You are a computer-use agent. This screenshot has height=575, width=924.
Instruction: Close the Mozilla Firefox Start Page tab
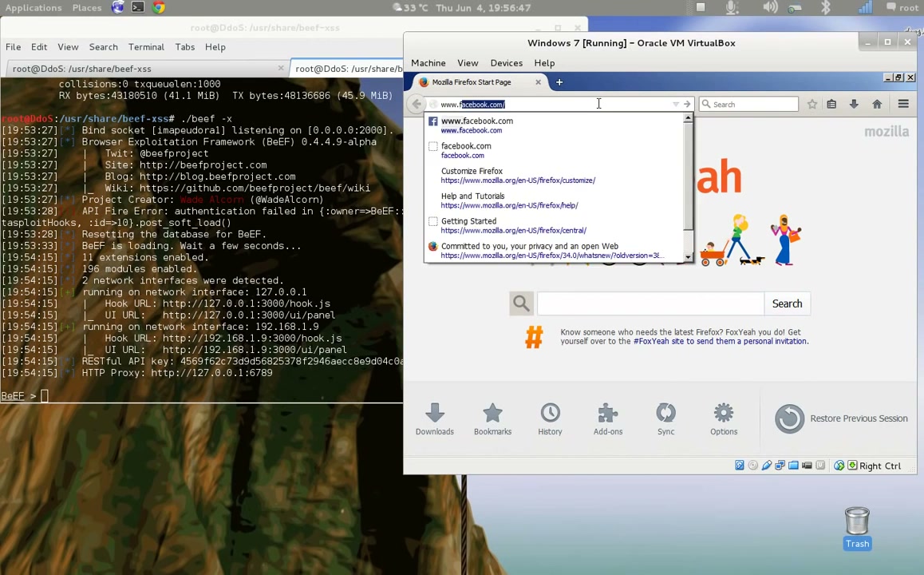[x=538, y=82]
